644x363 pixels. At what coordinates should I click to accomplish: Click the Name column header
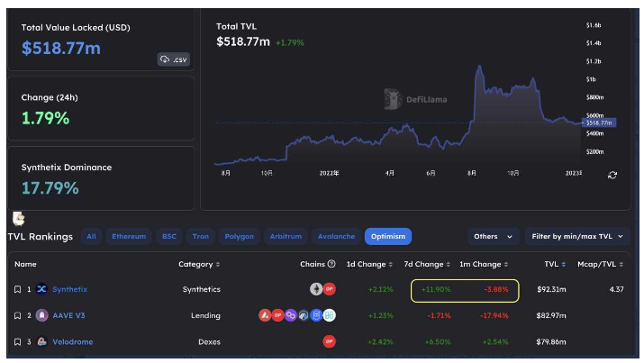(25, 265)
